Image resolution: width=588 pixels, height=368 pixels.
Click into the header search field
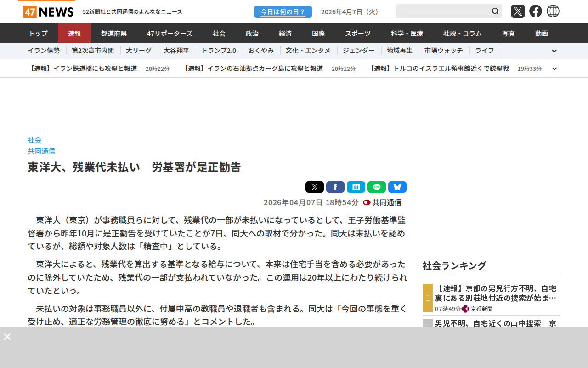point(443,11)
